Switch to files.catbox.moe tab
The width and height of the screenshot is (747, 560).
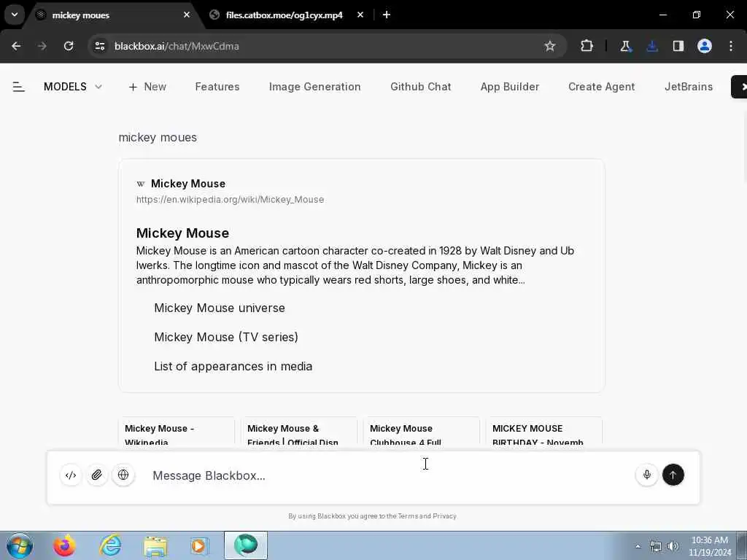tap(284, 15)
